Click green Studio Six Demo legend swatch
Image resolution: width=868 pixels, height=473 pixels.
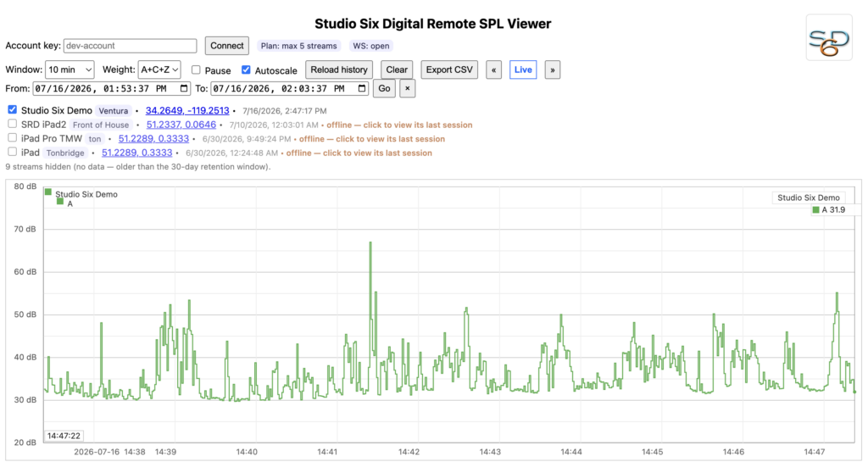[48, 192]
